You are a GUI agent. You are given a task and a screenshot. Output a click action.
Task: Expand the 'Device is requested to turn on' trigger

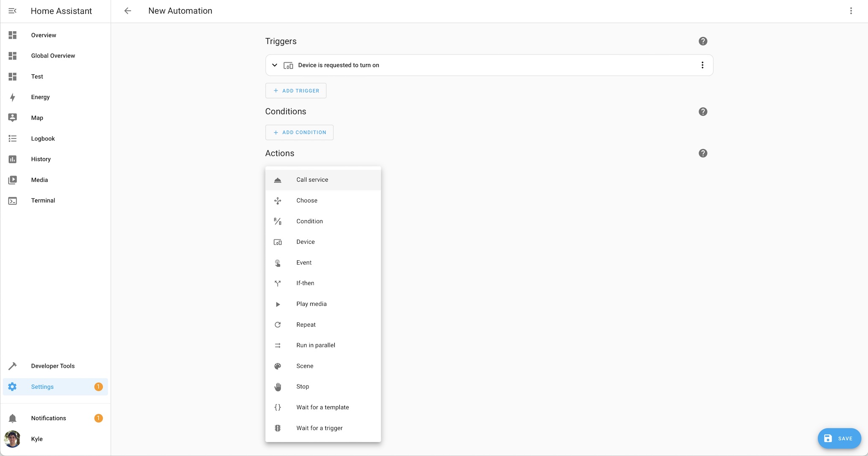coord(275,65)
